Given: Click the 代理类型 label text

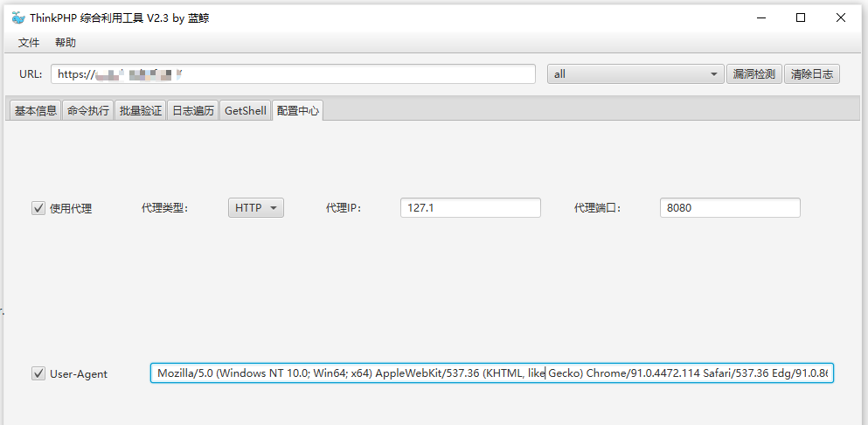Looking at the screenshot, I should point(165,208).
